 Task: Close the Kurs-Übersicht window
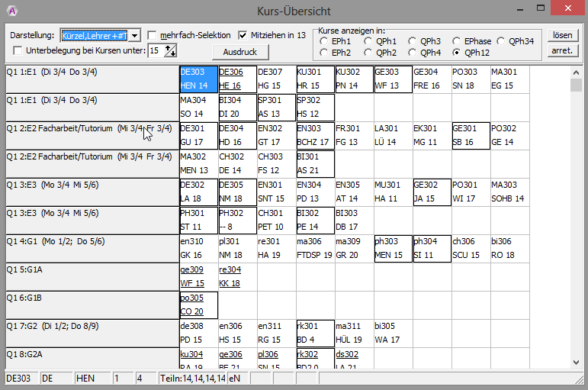tap(567, 8)
